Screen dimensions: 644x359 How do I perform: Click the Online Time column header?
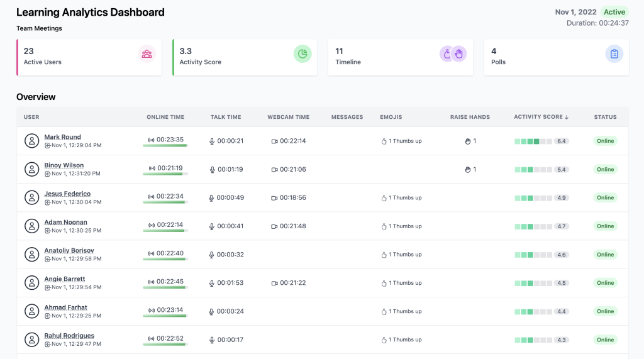(x=165, y=117)
